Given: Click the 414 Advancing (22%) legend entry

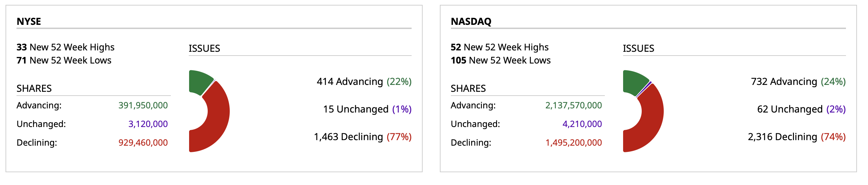Looking at the screenshot, I should 364,81.
